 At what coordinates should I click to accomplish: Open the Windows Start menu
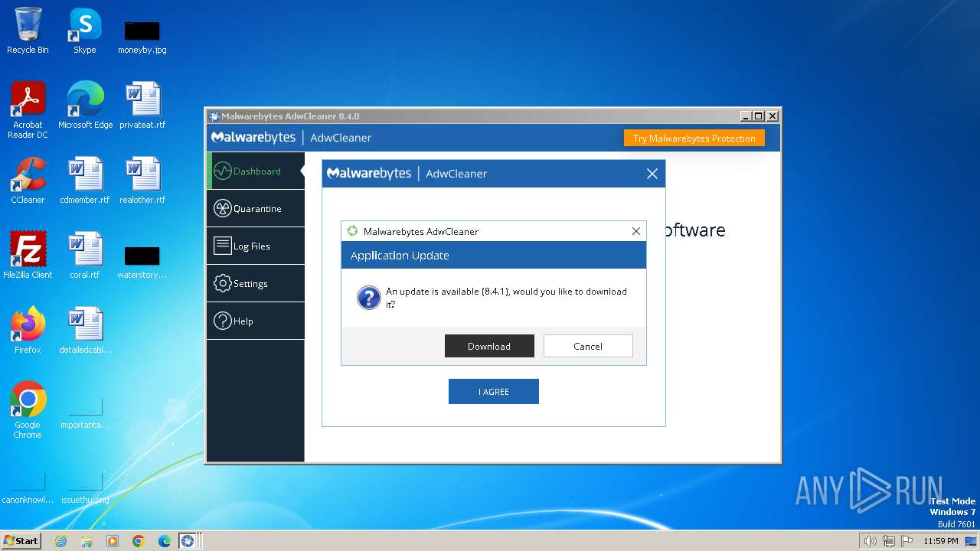(x=21, y=540)
